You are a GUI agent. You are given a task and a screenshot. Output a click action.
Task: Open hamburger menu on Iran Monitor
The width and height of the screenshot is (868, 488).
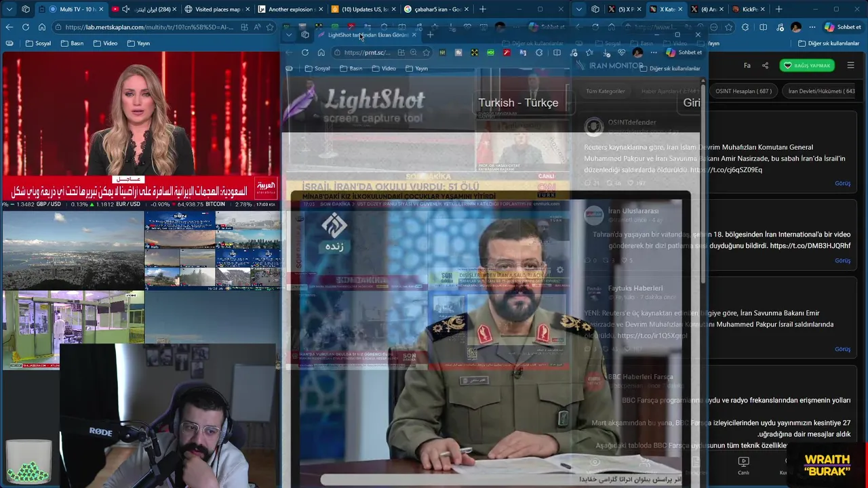tap(850, 66)
